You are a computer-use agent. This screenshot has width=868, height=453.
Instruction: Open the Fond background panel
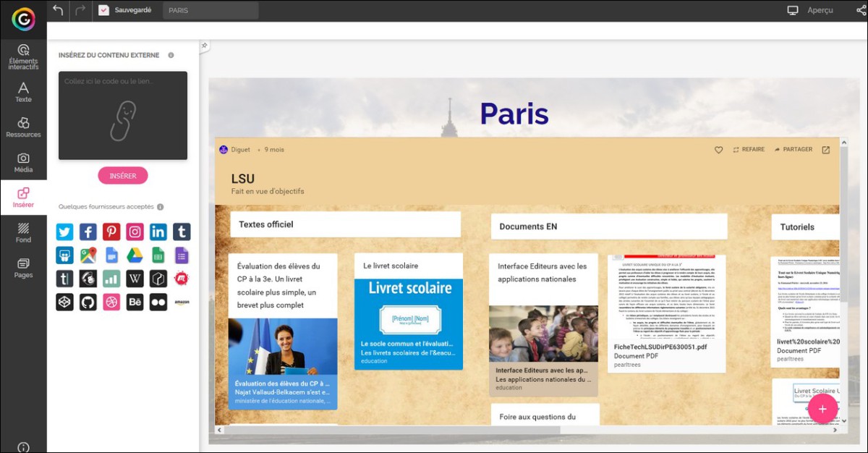coord(23,232)
